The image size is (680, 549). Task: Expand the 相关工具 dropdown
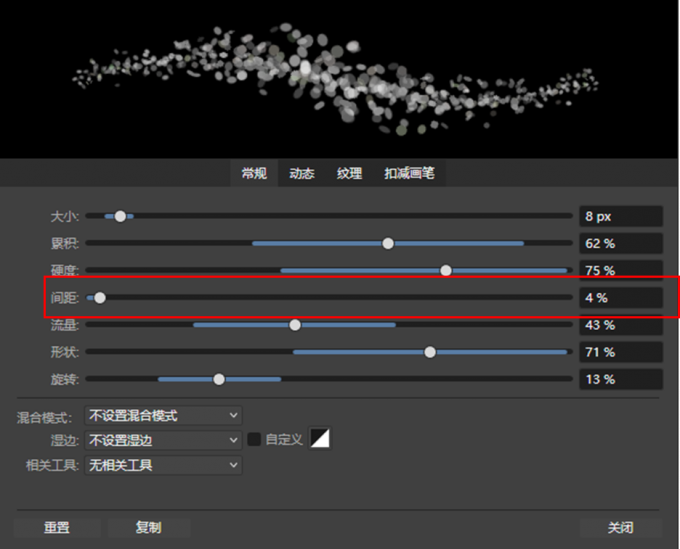pos(163,465)
